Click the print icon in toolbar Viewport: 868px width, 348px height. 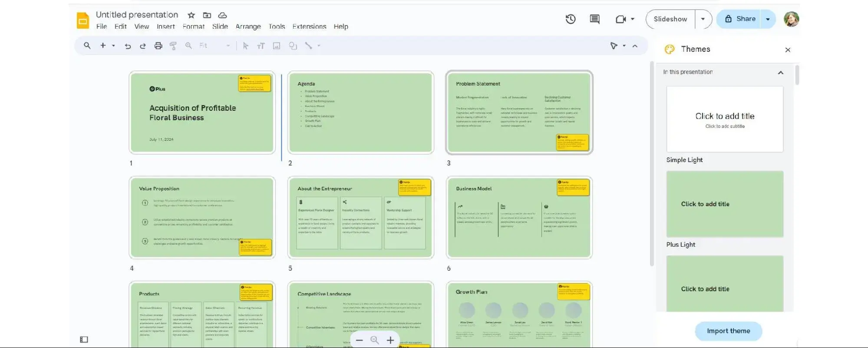point(158,46)
